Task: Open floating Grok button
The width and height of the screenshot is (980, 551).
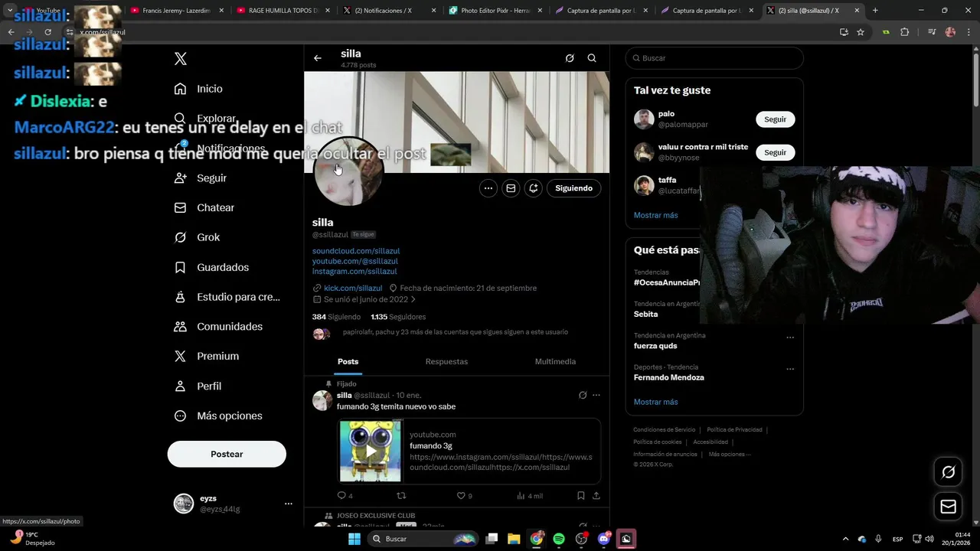Action: point(948,472)
